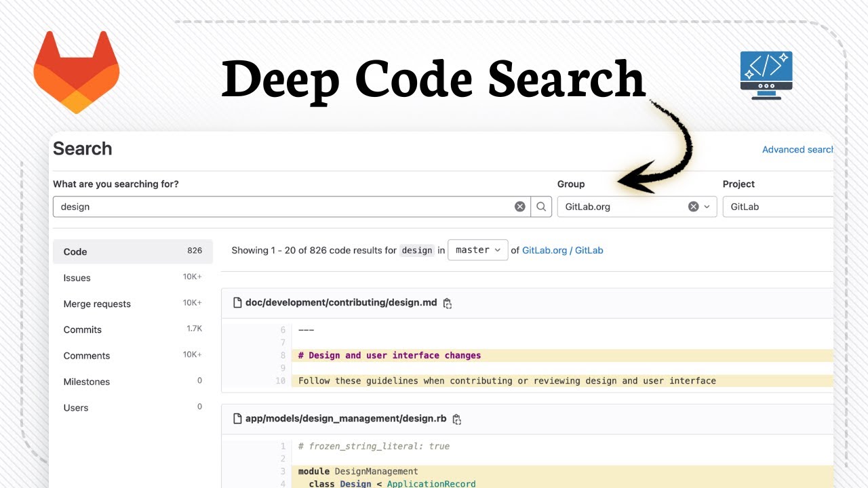
Task: Show Users search results
Action: 133,407
